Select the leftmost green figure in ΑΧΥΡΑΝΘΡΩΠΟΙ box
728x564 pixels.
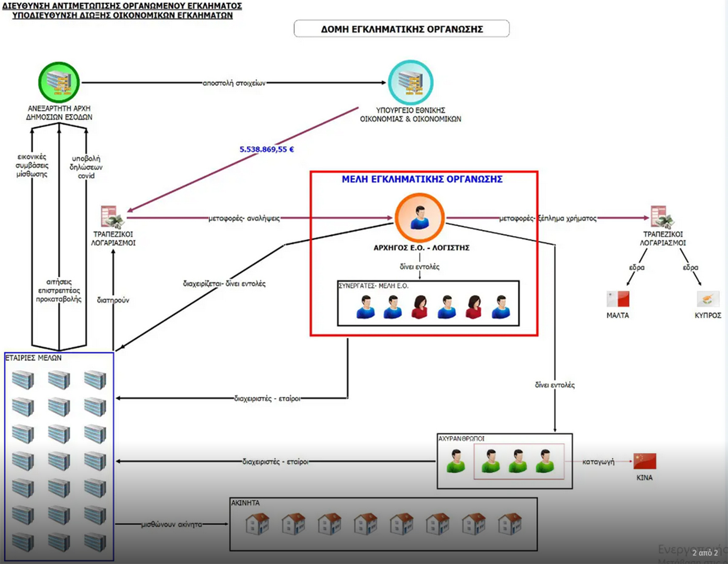pos(456,461)
